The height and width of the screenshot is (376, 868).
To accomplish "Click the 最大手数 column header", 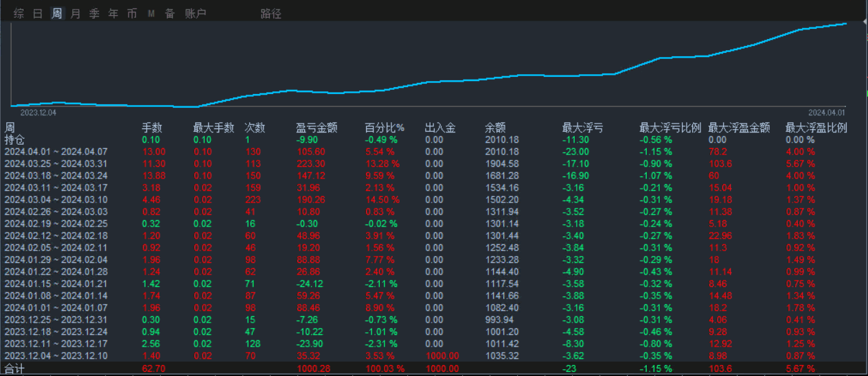I will (x=214, y=128).
